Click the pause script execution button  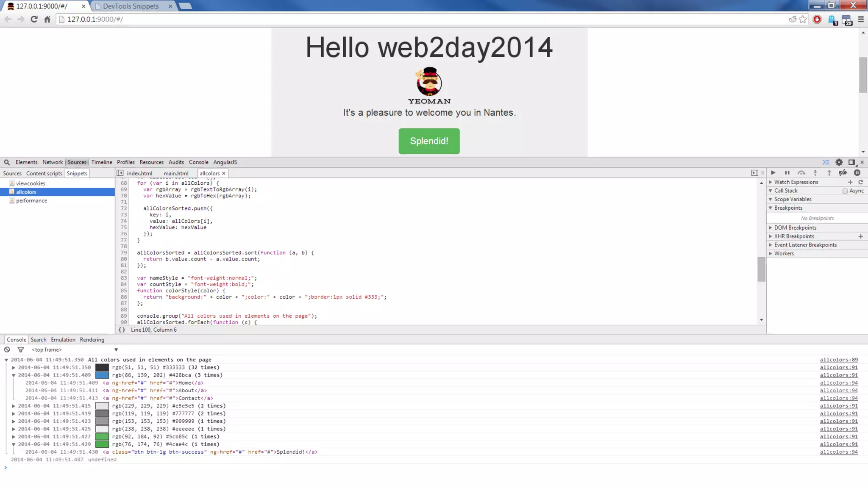(x=787, y=173)
